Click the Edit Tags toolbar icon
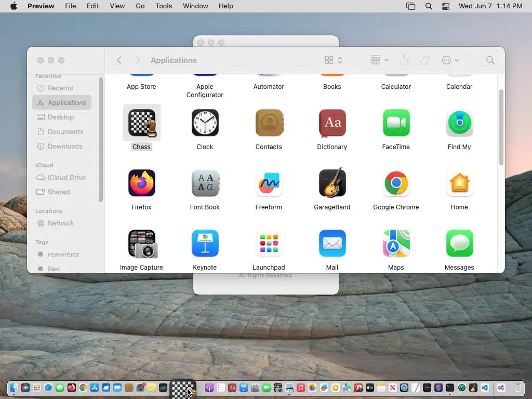Viewport: 532px width, 399px height. point(424,60)
